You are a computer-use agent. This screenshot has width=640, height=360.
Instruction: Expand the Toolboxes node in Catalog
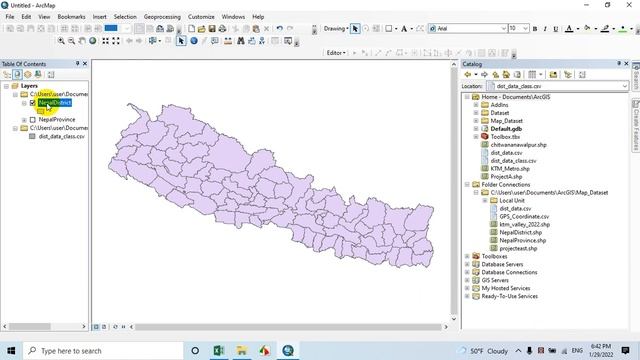point(467,256)
